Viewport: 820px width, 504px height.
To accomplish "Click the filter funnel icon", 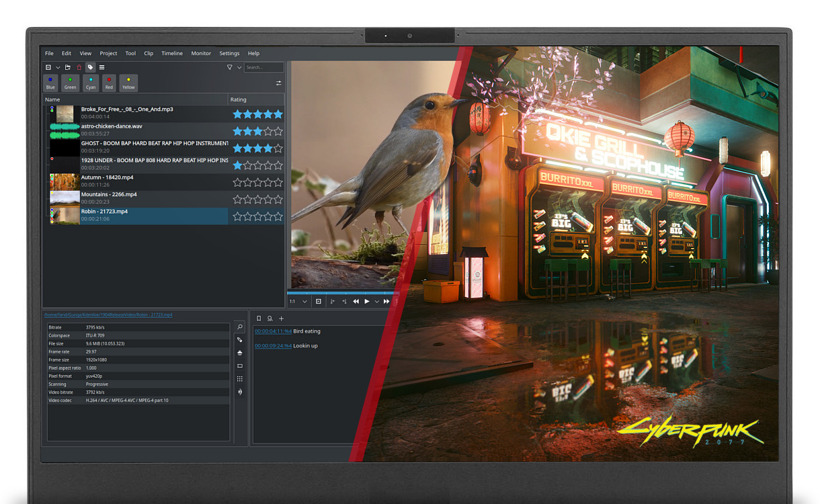I will point(230,67).
